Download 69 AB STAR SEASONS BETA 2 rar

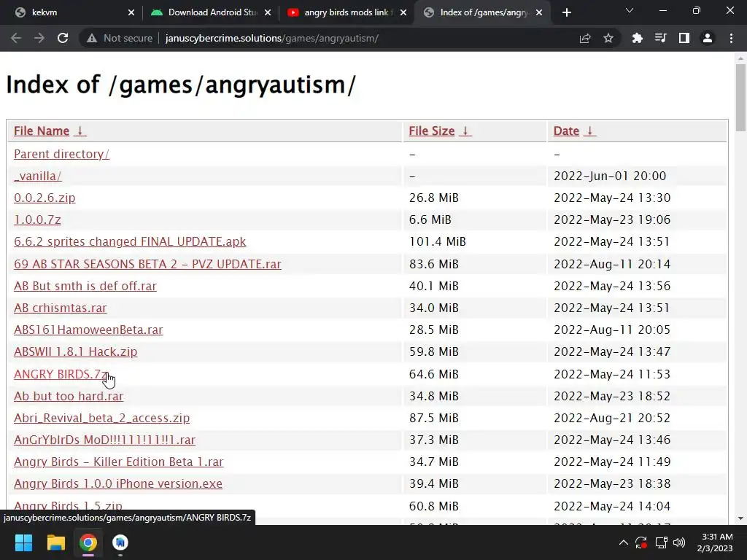(147, 264)
